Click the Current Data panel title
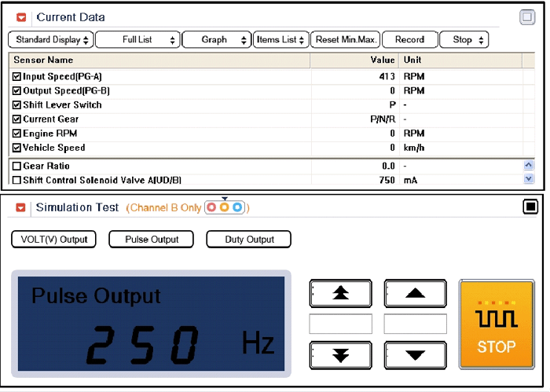550x392 pixels. coord(71,17)
